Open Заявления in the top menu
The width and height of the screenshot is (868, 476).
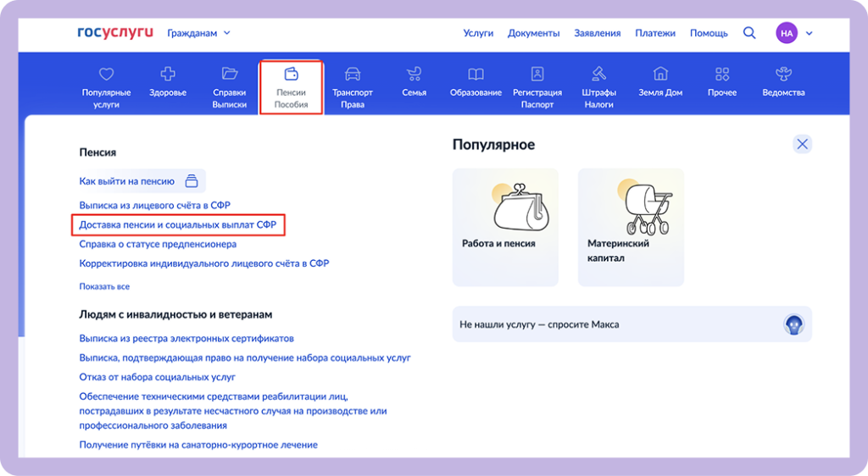pos(598,33)
